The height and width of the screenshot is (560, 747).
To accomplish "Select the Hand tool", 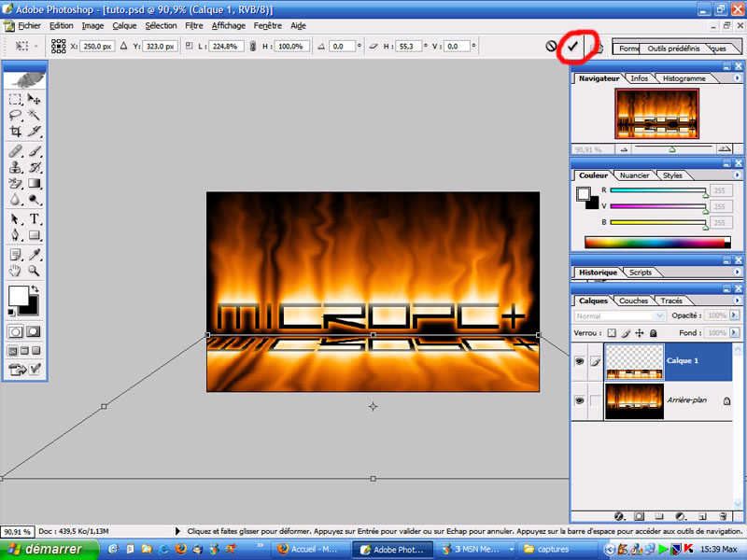I will pos(15,271).
